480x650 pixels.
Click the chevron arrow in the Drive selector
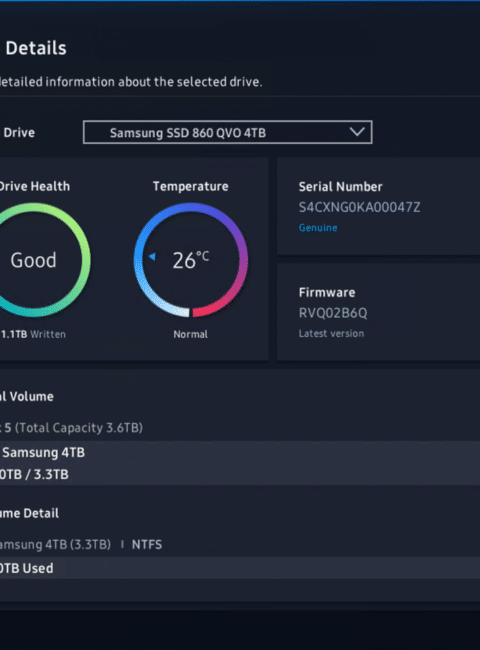357,132
